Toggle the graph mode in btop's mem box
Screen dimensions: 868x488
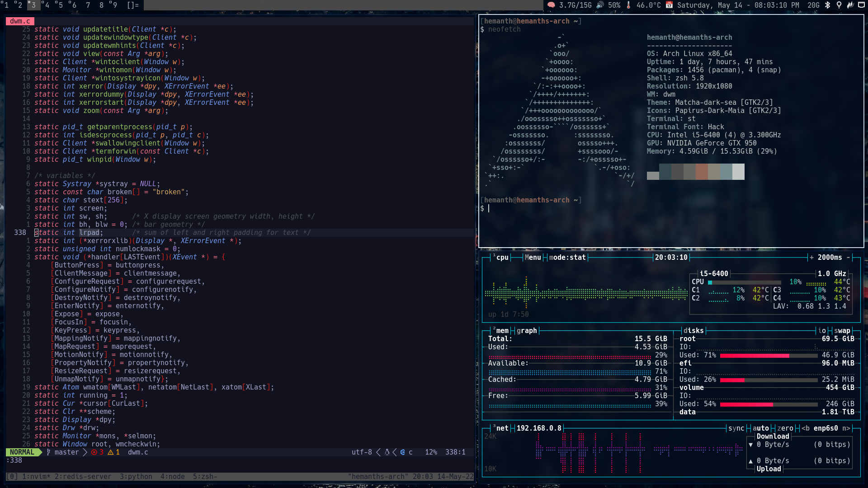coord(527,331)
